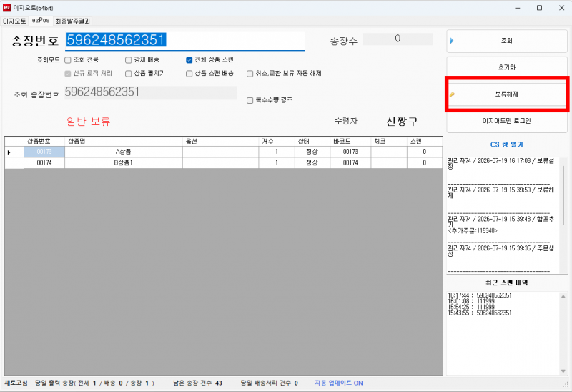Click scan history entry 15:43:55
Image resolution: width=572 pixels, height=392 pixels.
pos(480,313)
